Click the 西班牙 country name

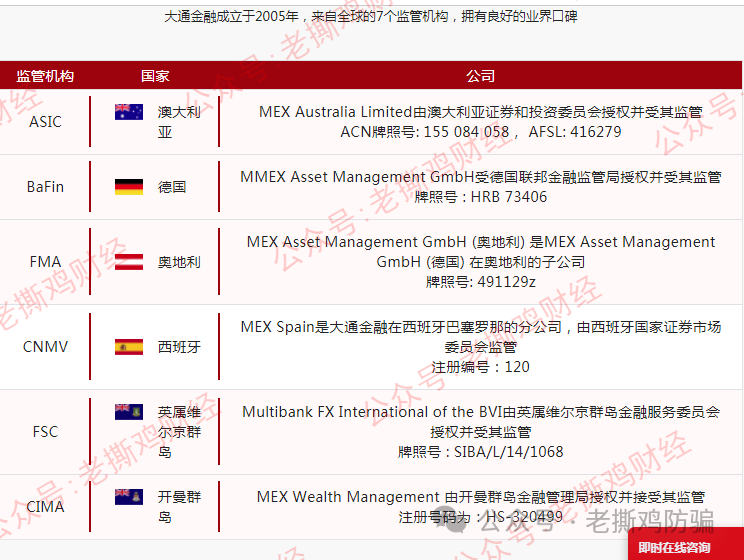(179, 347)
